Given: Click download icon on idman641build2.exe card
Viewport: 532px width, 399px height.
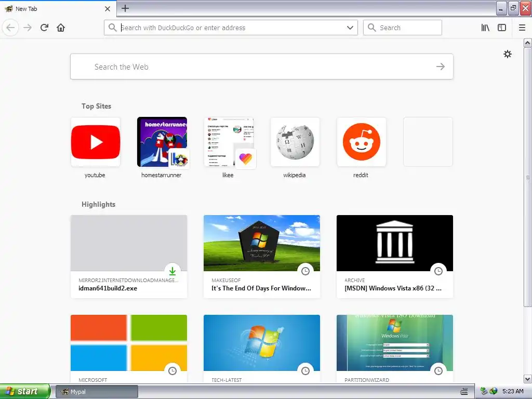Looking at the screenshot, I should (x=172, y=271).
